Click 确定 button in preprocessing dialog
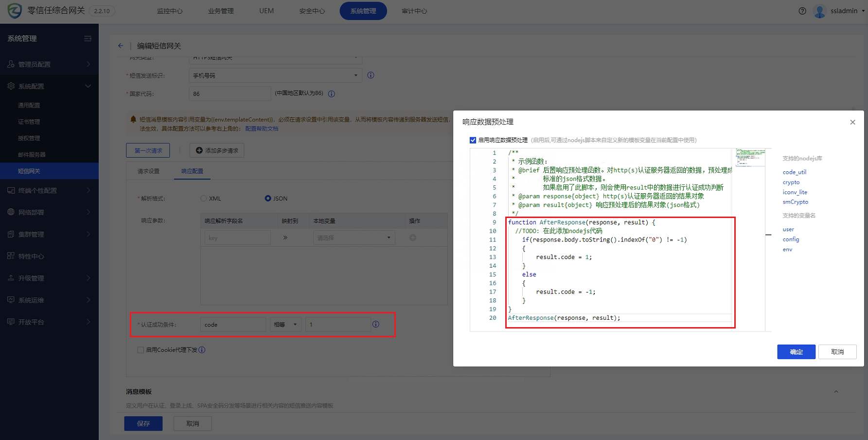868x440 pixels. pyautogui.click(x=796, y=352)
